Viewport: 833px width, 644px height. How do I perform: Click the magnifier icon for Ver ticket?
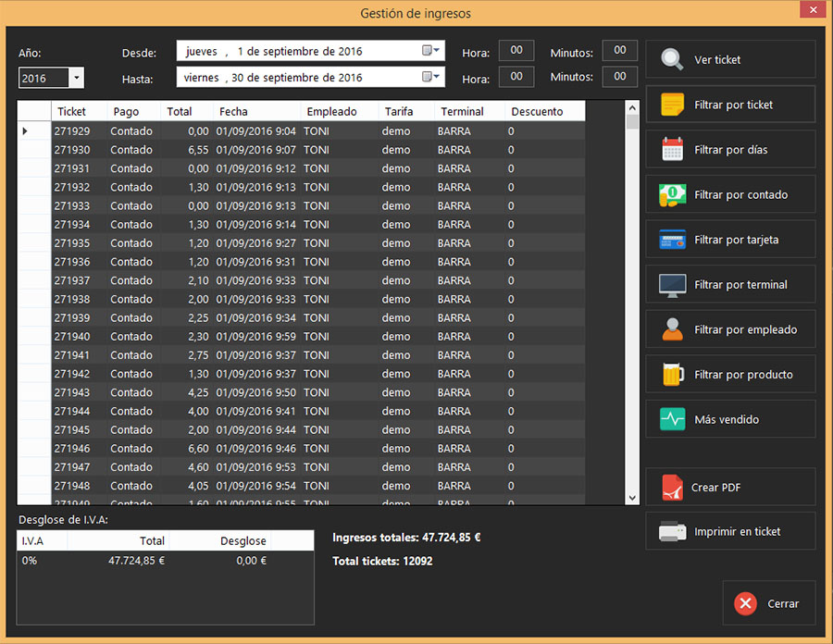(x=672, y=59)
